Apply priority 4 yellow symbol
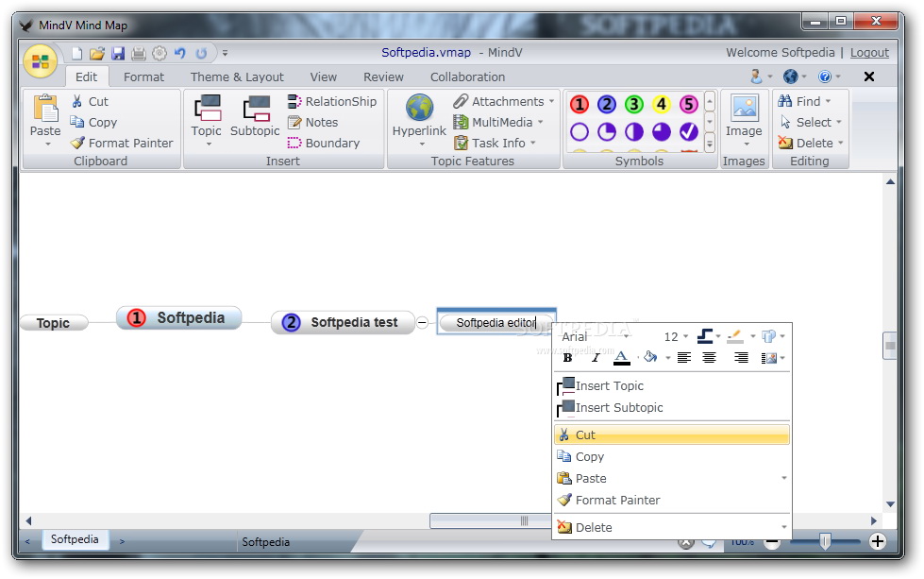Viewport: 924px width, 579px height. click(x=662, y=104)
